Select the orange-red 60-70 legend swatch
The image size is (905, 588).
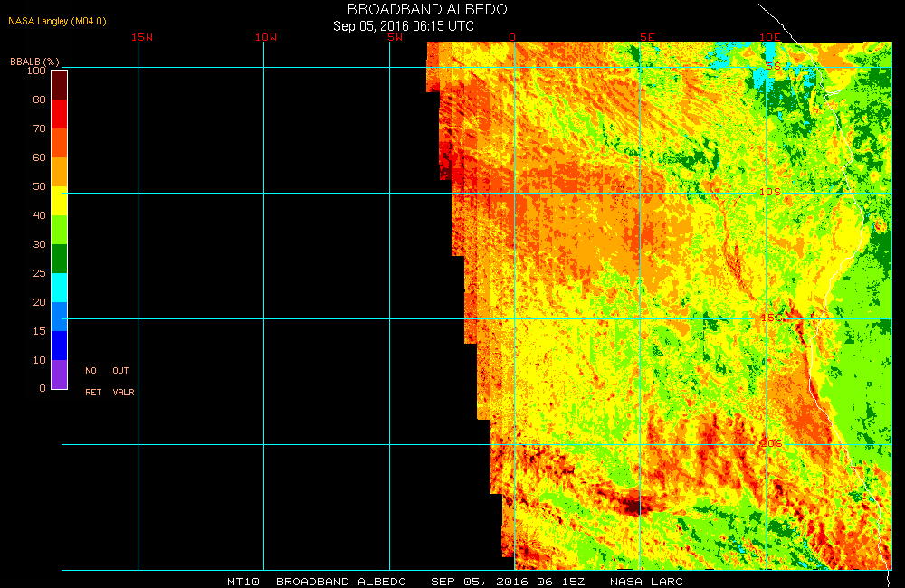(60, 143)
